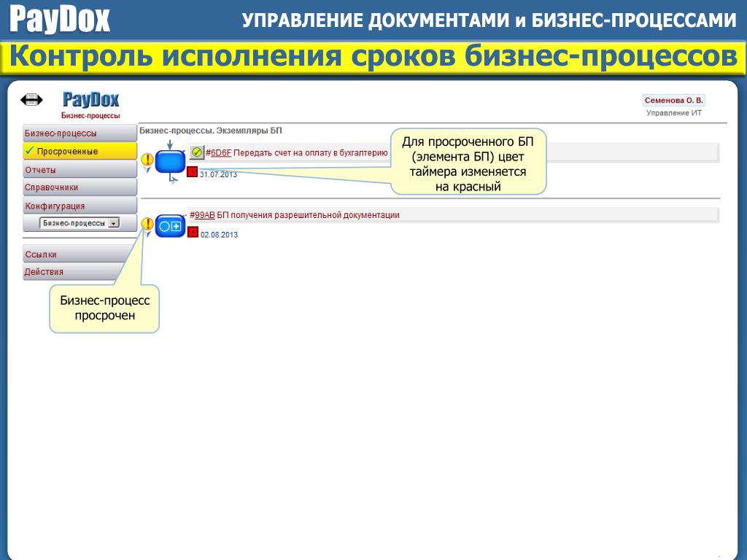Click the date 31.07.2013
This screenshot has width=747, height=560.
coord(218,174)
